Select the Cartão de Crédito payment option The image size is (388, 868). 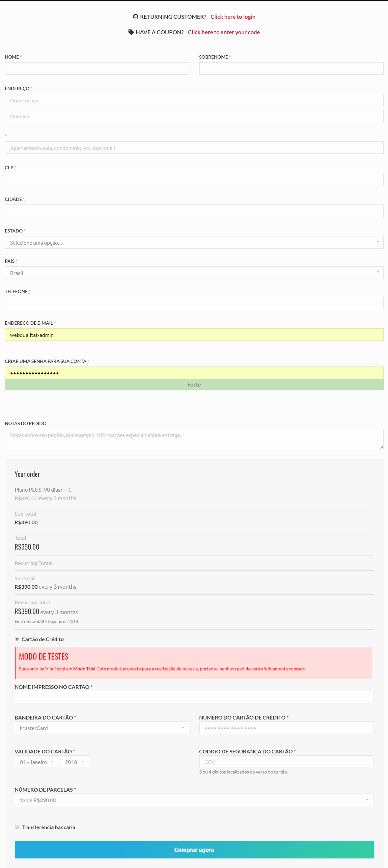coord(17,639)
